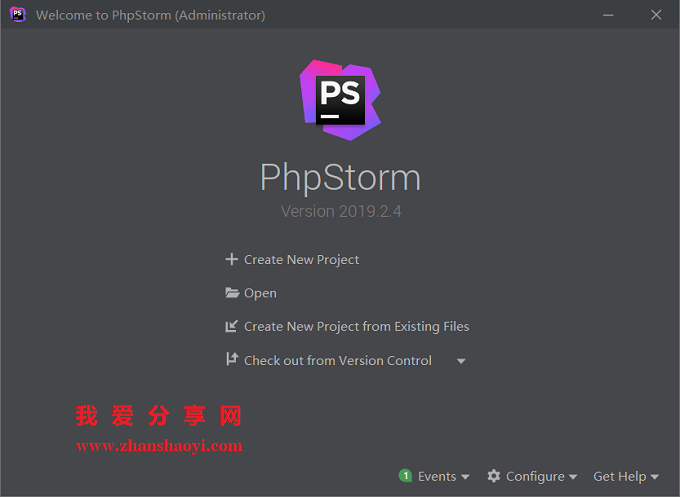Viewport: 680px width, 497px height.
Task: Open the Get Help menu label
Action: click(x=620, y=476)
